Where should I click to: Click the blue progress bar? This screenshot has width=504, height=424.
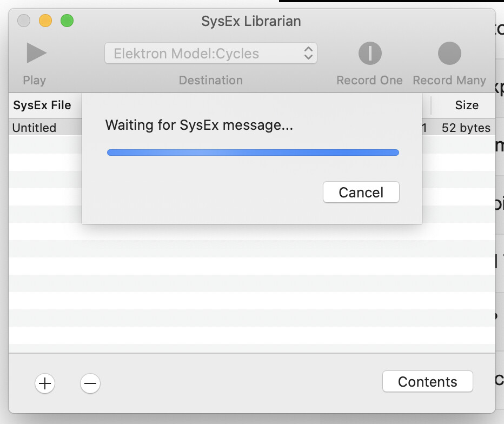[x=253, y=153]
